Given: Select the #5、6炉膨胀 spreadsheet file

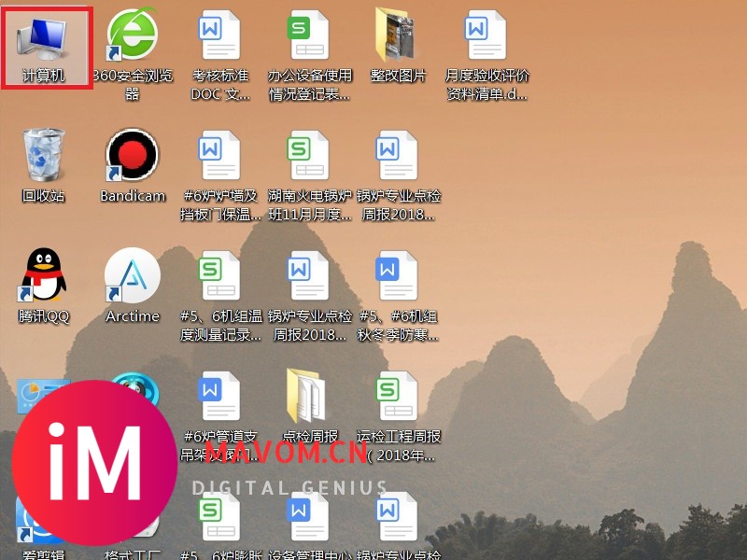Looking at the screenshot, I should tap(220, 518).
